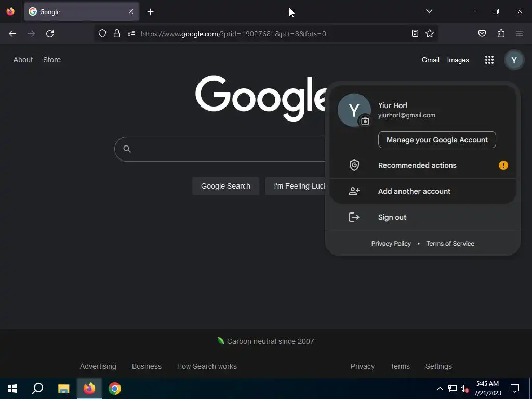This screenshot has height=399, width=532.
Task: Change profile picture via camera icon
Action: point(365,121)
